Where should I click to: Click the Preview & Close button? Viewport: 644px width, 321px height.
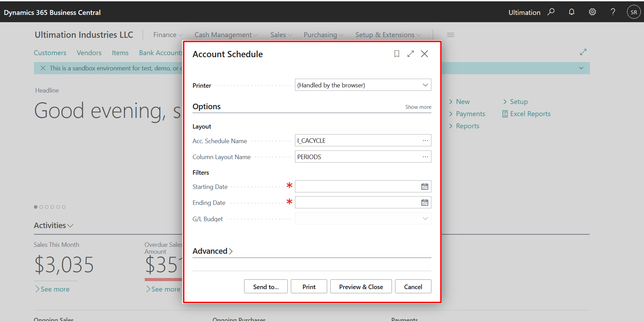[361, 286]
